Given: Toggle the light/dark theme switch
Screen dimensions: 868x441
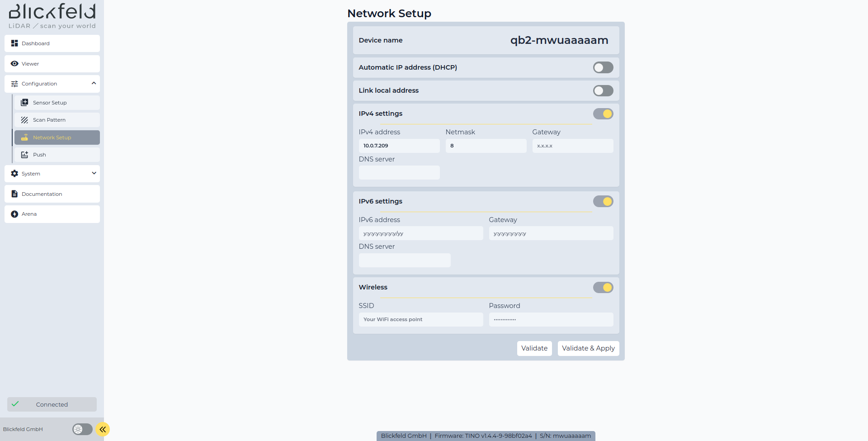Looking at the screenshot, I should pos(82,429).
